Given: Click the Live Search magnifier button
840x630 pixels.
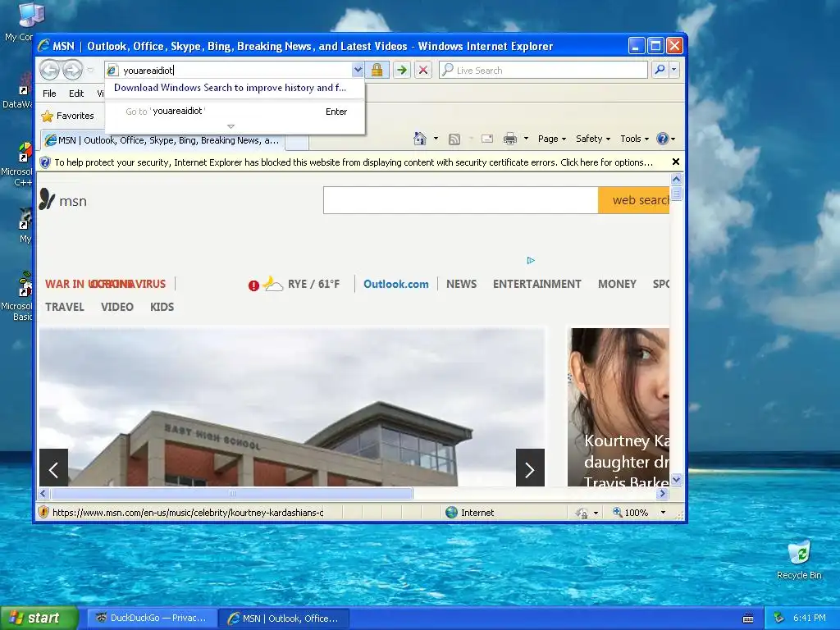Looking at the screenshot, I should pyautogui.click(x=660, y=70).
